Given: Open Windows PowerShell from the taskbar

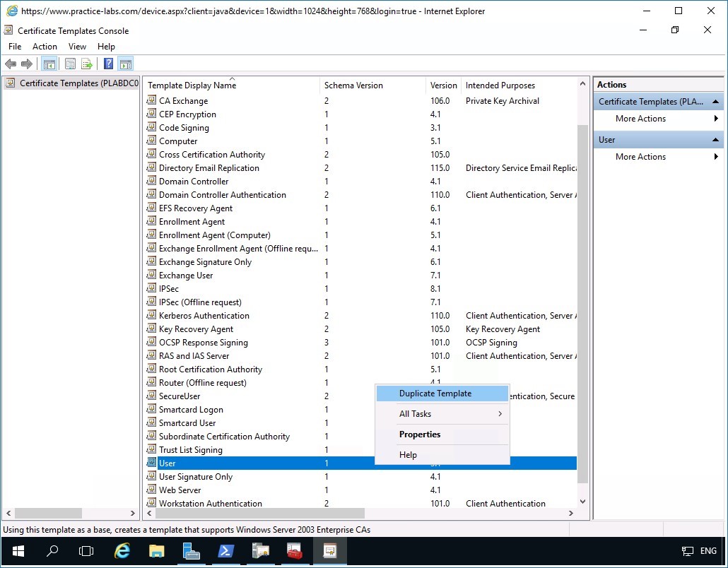Looking at the screenshot, I should click(226, 550).
